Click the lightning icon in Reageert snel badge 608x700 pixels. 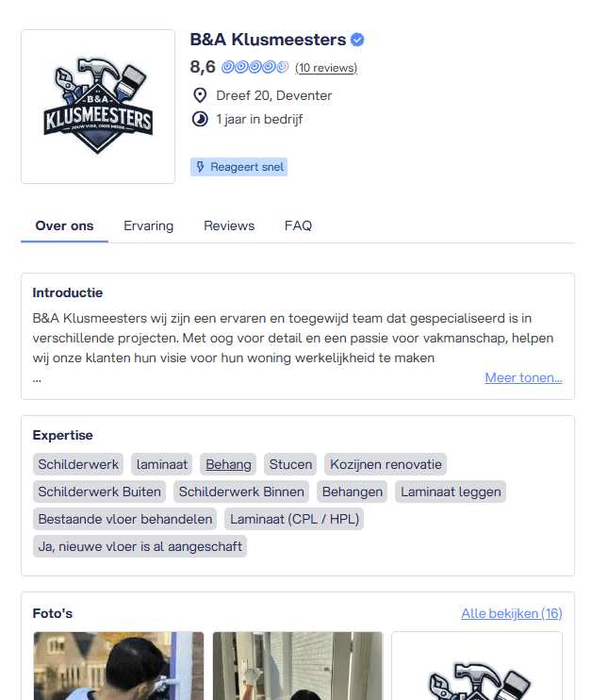201,167
